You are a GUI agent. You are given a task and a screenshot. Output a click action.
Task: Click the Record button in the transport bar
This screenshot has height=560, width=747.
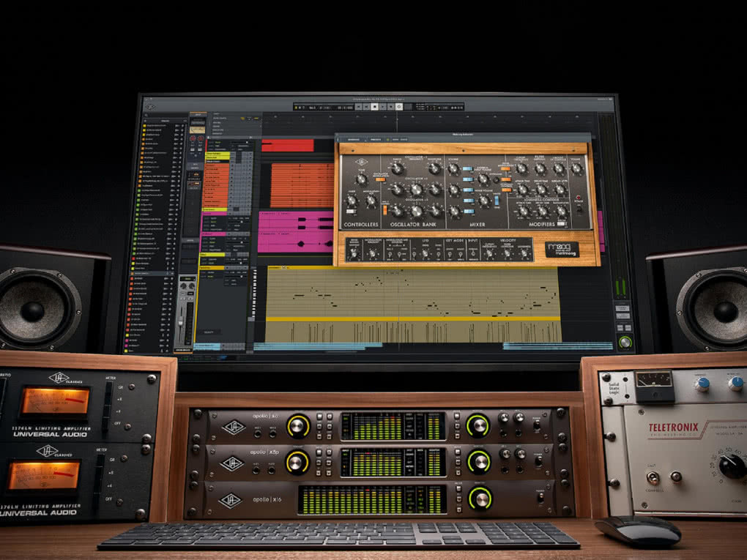(391, 107)
